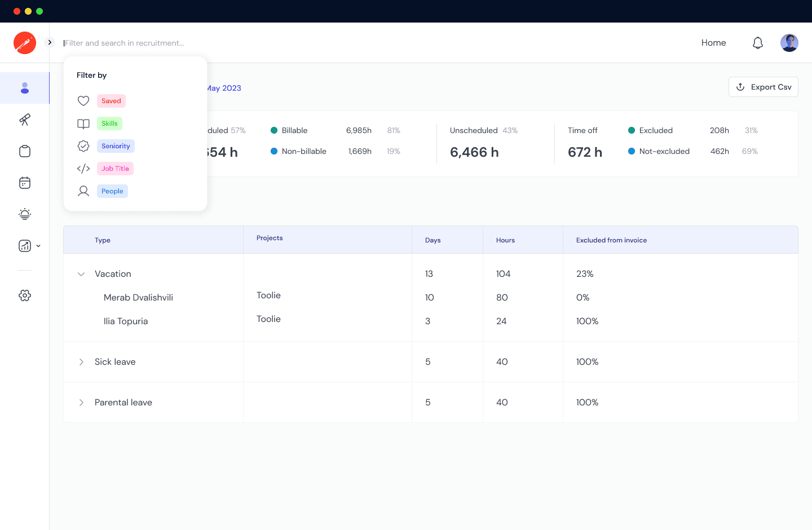The height and width of the screenshot is (530, 812).
Task: Click the red app logo
Action: pyautogui.click(x=25, y=43)
